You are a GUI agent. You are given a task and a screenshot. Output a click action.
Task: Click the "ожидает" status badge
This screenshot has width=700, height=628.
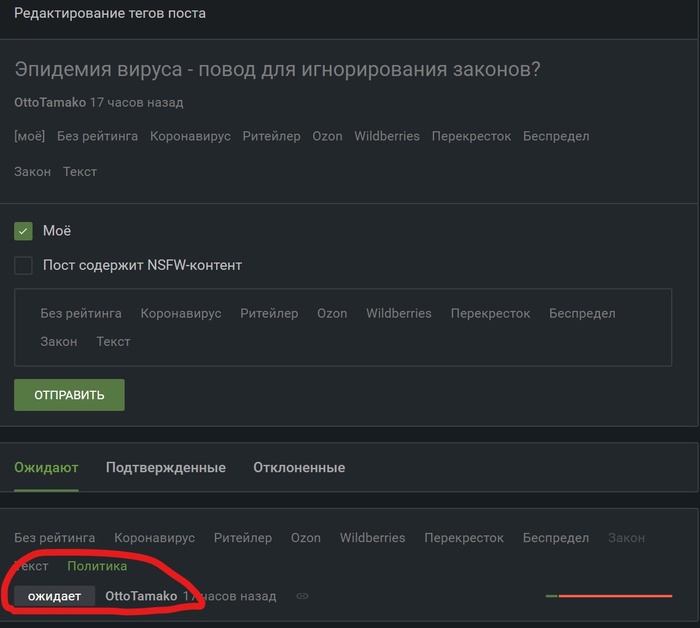[55, 596]
